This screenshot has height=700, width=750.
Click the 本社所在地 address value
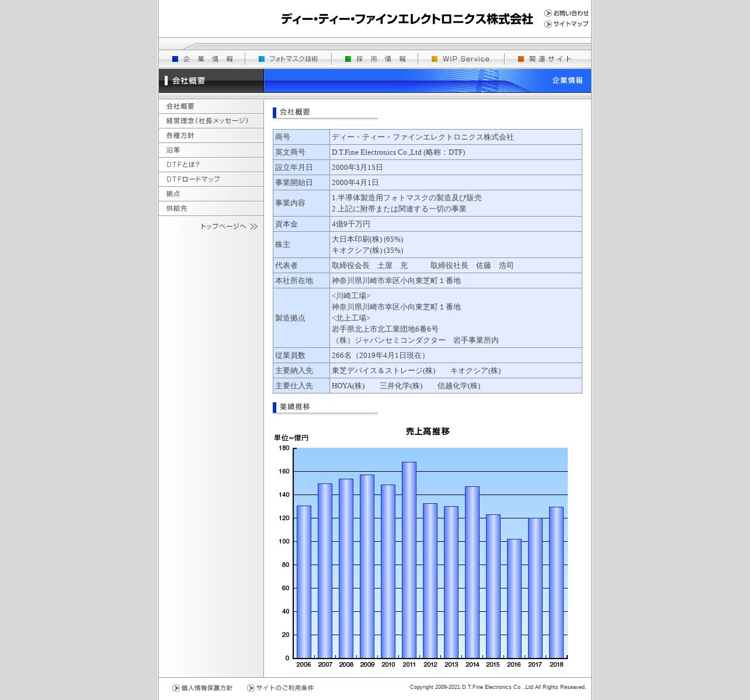click(x=396, y=281)
